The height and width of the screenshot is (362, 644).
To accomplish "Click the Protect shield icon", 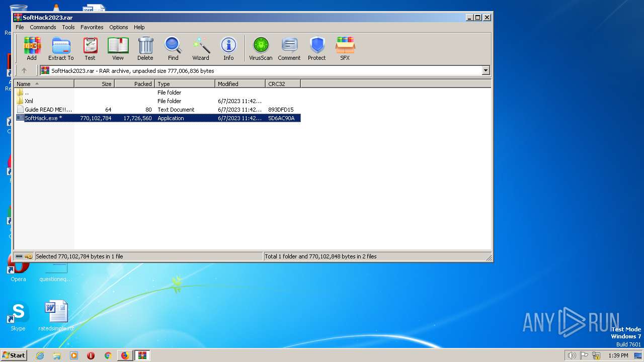I will click(317, 49).
